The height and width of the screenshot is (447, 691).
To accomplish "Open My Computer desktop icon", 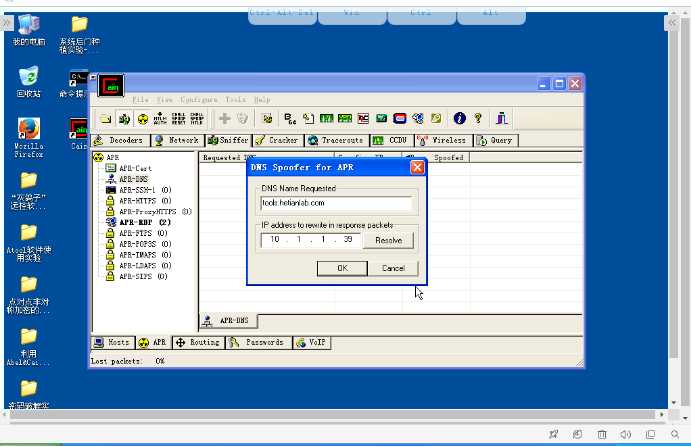I will pyautogui.click(x=29, y=29).
